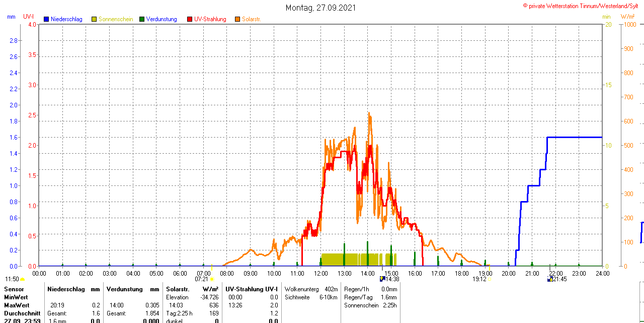Viewport: 644px width, 323px height.
Task: Click the sunset icon at 19:12
Action: click(x=489, y=279)
